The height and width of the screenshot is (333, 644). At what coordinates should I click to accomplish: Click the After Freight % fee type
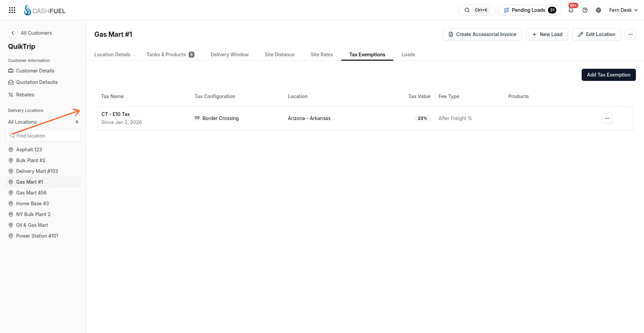(x=455, y=118)
